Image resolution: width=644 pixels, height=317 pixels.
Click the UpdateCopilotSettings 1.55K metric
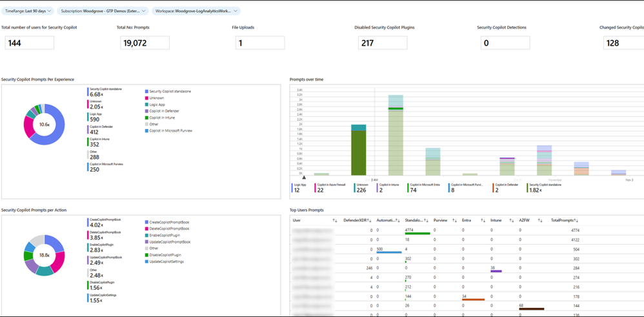point(101,298)
